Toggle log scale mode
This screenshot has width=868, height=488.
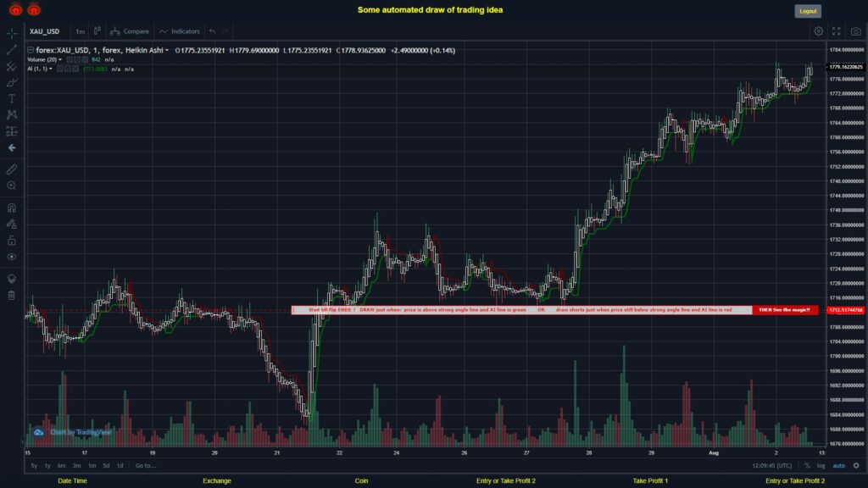pos(821,465)
